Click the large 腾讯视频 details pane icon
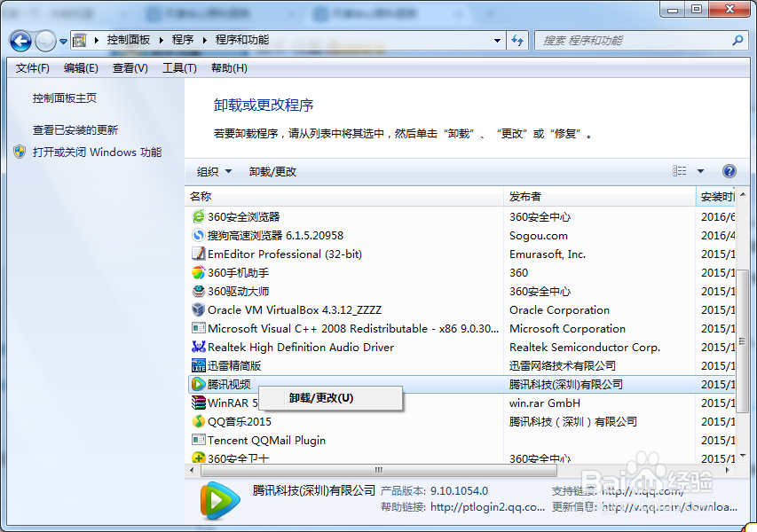This screenshot has width=757, height=532. 220,501
